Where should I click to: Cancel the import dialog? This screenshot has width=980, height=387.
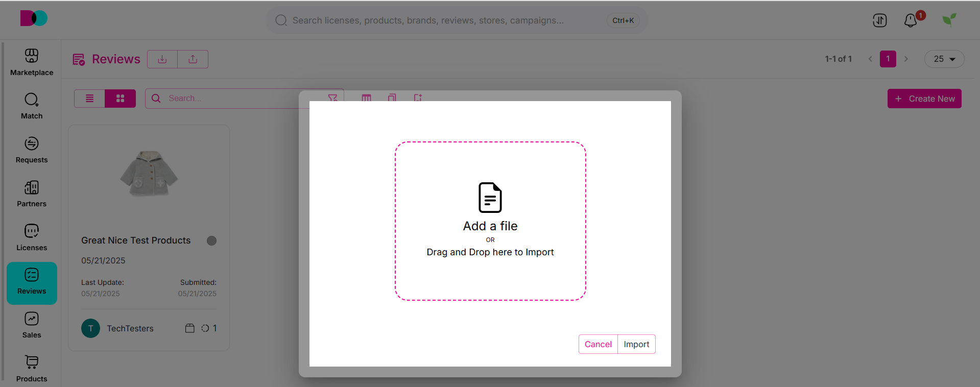point(598,344)
